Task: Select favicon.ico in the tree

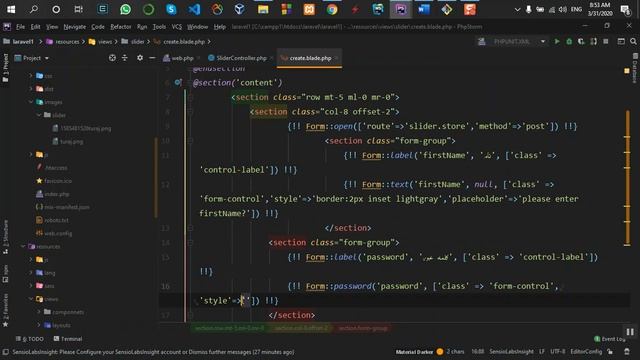Action: pos(58,181)
